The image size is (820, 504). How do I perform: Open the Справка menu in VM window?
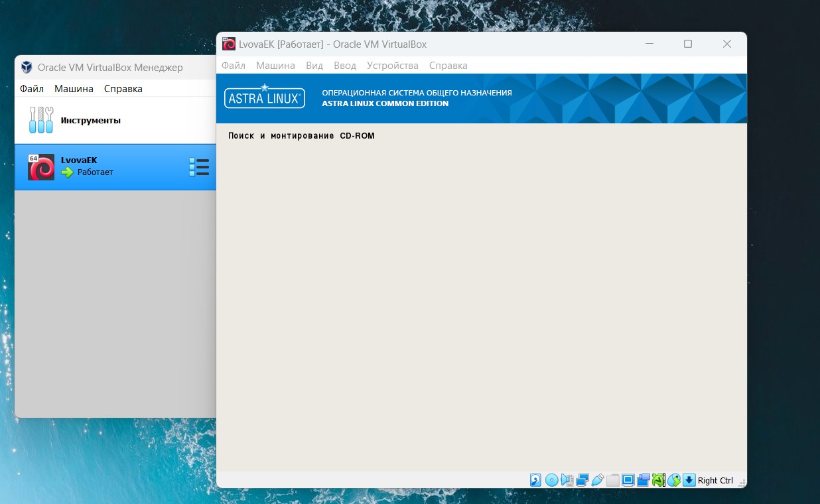coord(448,66)
